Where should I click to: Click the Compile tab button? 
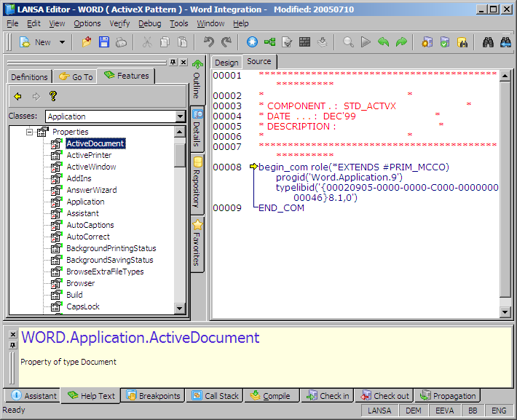pyautogui.click(x=270, y=396)
